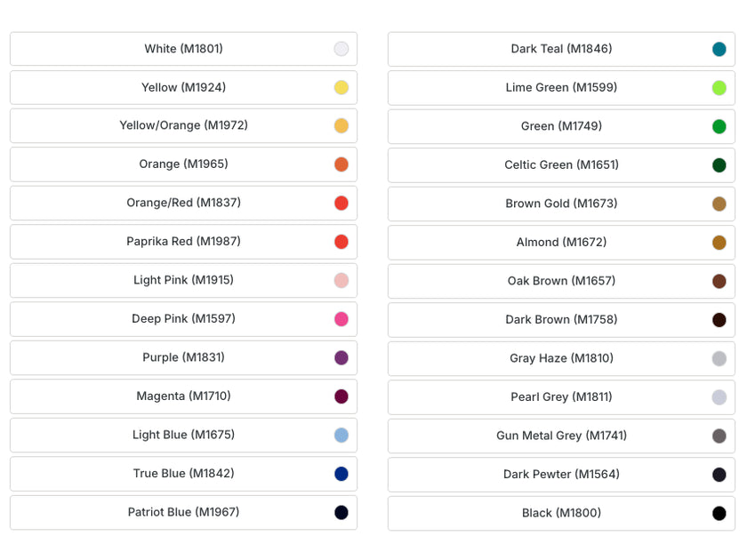Select the Magenta (M1710) option
Screen dimensions: 747x560
click(x=183, y=396)
